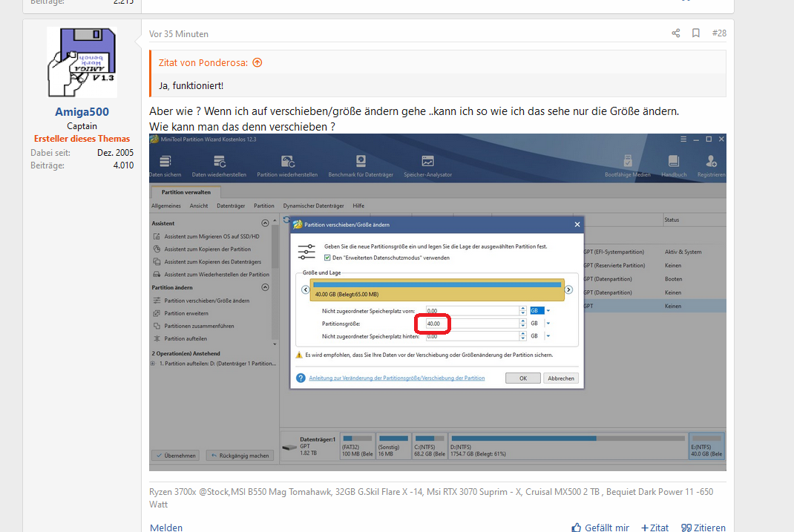Click Gefällt mir on the post
Viewport: 794px width, 532px height.
[x=600, y=528]
